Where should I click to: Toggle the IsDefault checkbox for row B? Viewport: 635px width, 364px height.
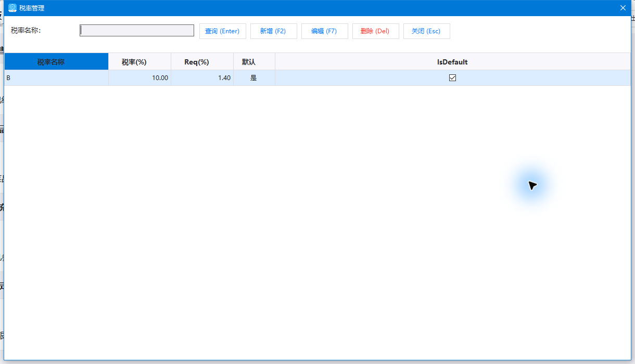coord(452,78)
